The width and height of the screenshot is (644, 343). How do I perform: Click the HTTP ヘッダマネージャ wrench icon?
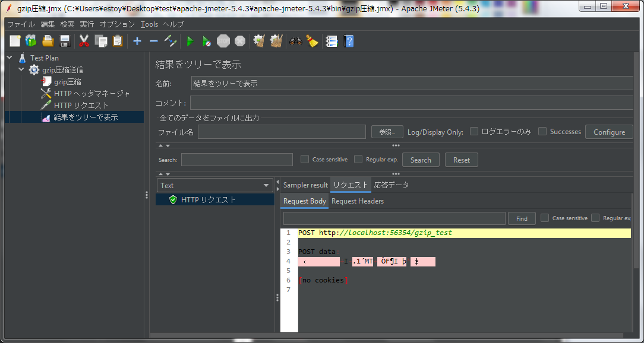tap(46, 94)
